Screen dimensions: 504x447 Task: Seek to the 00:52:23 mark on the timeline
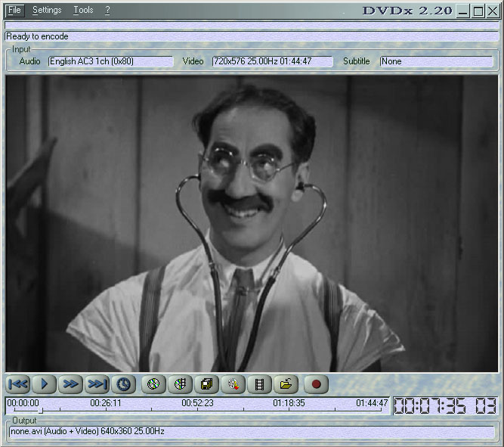[x=197, y=403]
